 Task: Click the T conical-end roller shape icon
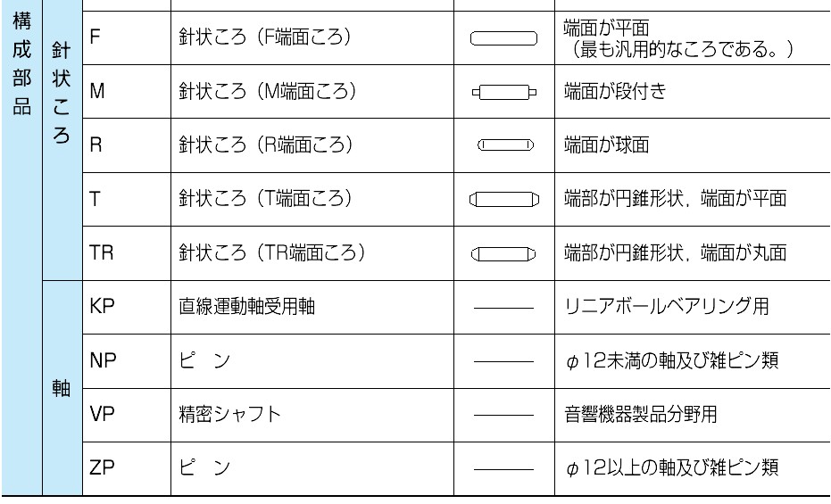click(x=504, y=200)
